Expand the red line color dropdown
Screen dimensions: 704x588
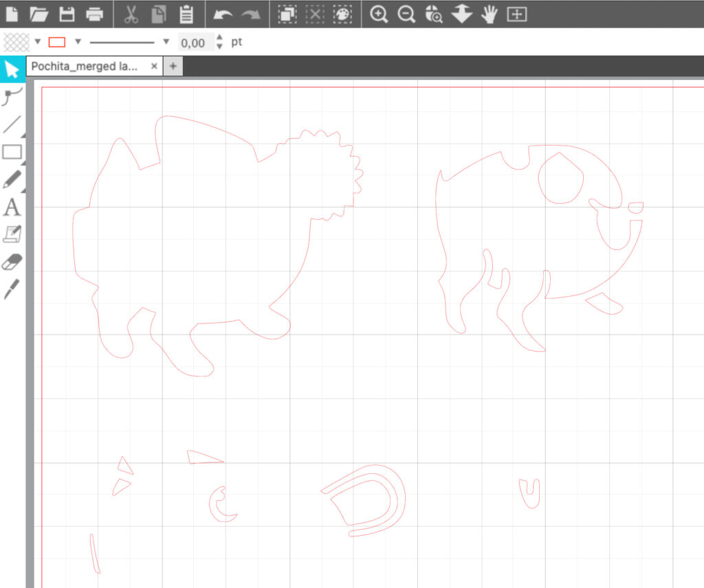(x=78, y=42)
